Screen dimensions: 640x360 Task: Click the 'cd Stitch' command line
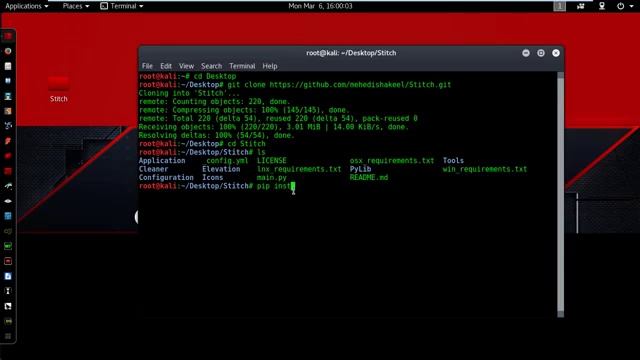click(202, 144)
